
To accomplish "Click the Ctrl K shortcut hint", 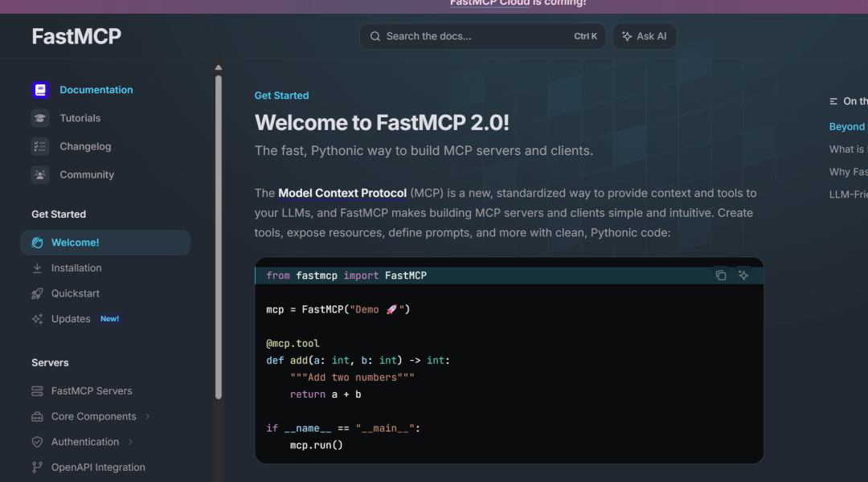I will [585, 36].
